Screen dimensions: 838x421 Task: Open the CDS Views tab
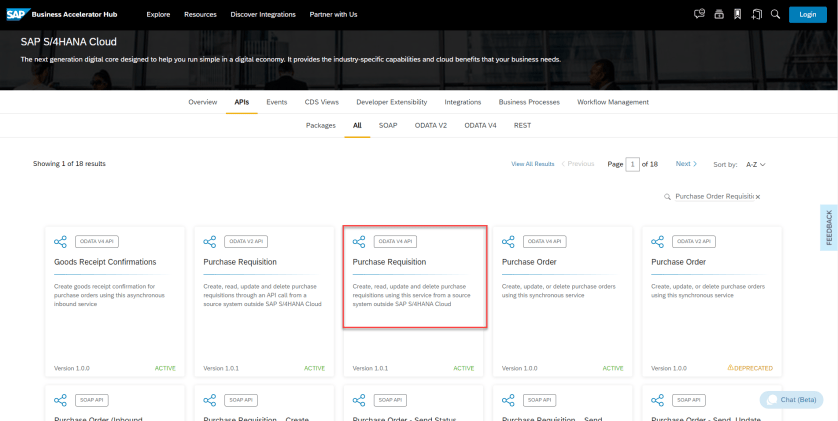click(322, 102)
